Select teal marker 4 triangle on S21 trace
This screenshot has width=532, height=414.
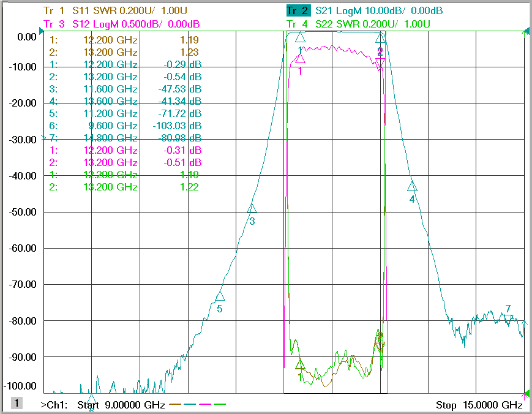pyautogui.click(x=412, y=186)
